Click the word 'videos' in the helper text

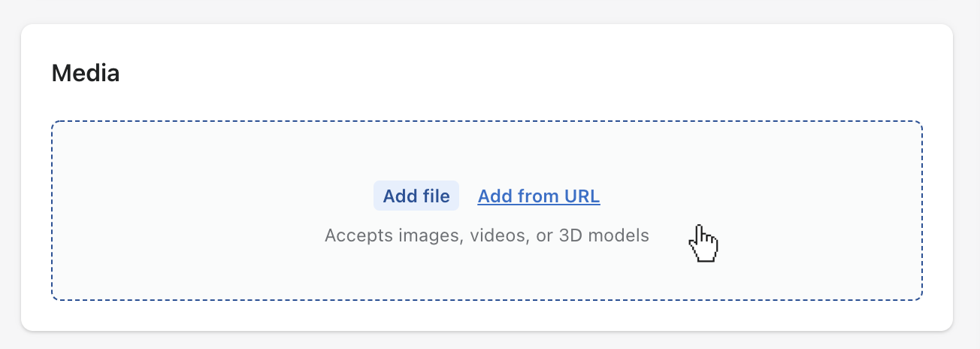point(495,235)
